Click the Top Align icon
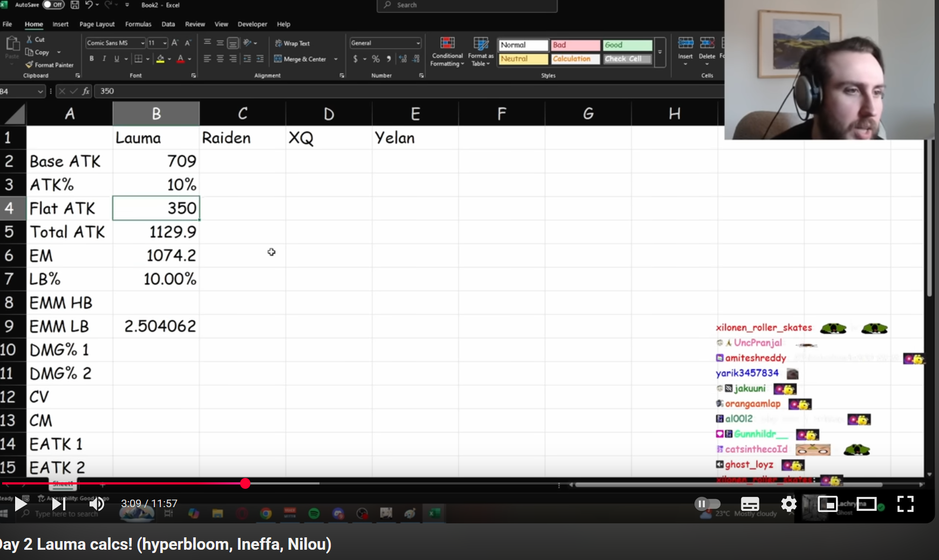The image size is (939, 560). (x=207, y=43)
